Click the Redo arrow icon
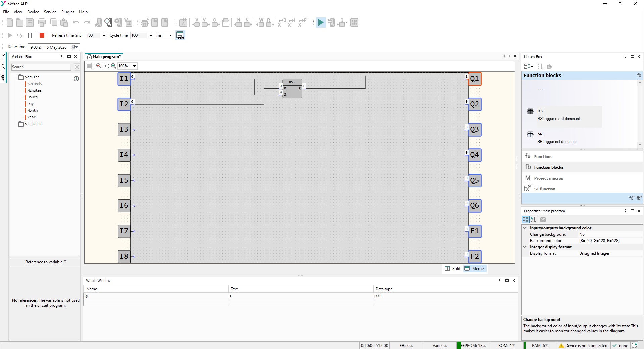The height and width of the screenshot is (349, 644). point(87,22)
